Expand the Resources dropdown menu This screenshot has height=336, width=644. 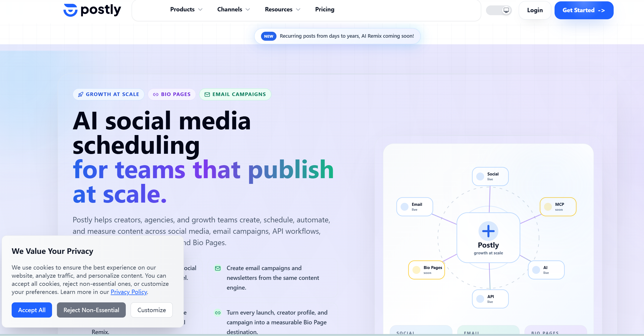[x=282, y=9]
